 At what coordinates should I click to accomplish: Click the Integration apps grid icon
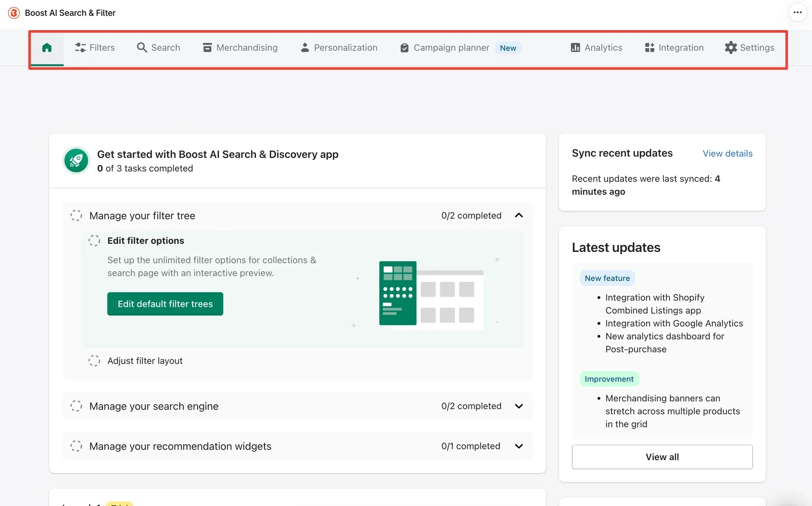click(x=650, y=48)
